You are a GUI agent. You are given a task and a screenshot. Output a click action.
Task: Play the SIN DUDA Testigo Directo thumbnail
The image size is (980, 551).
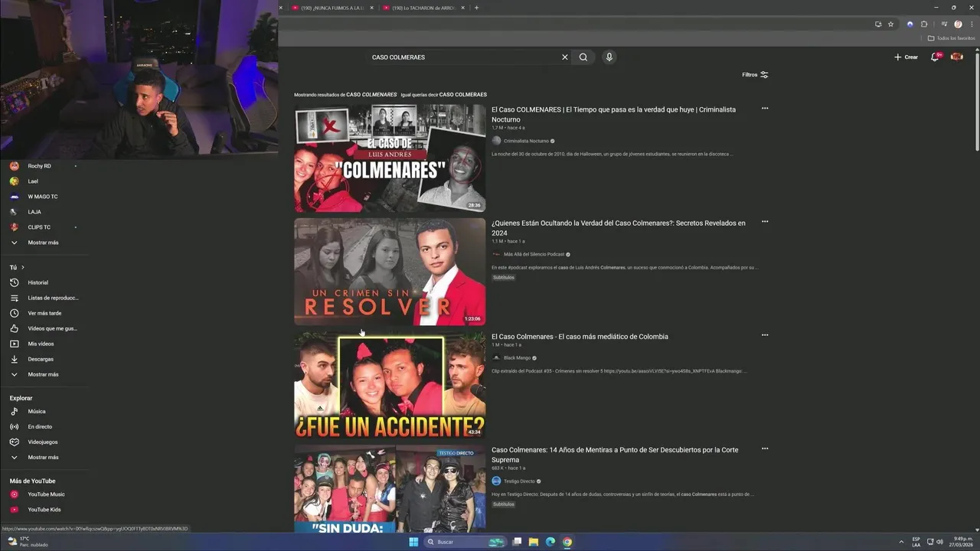pyautogui.click(x=390, y=489)
